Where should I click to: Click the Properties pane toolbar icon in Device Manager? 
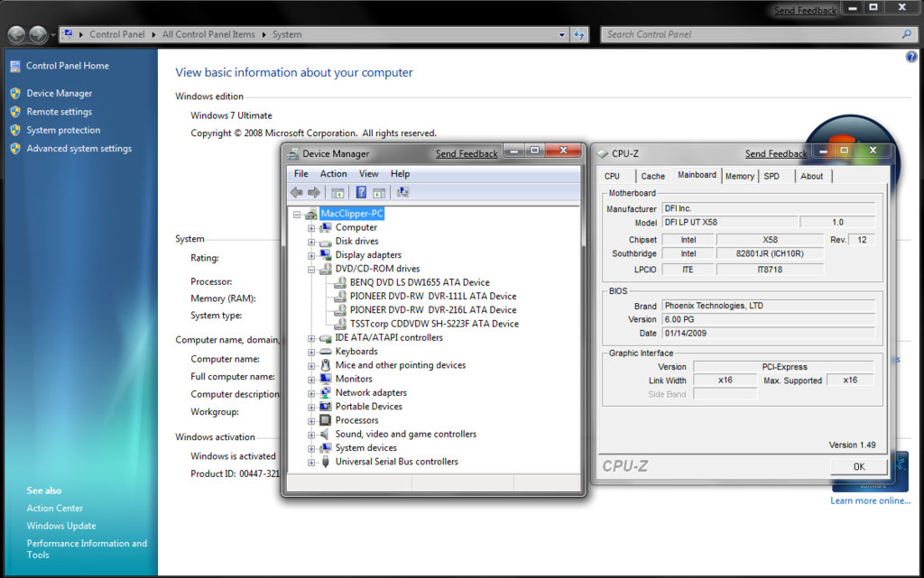coord(379,192)
